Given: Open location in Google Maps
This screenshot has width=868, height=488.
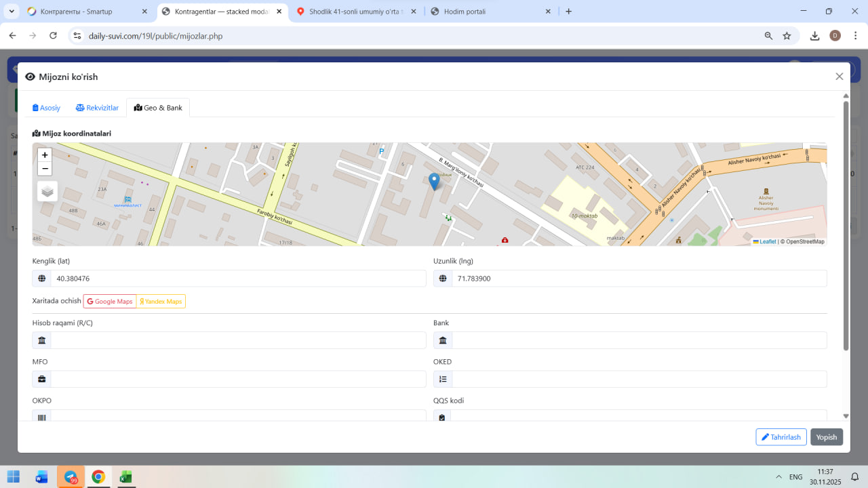Looking at the screenshot, I should (x=110, y=301).
